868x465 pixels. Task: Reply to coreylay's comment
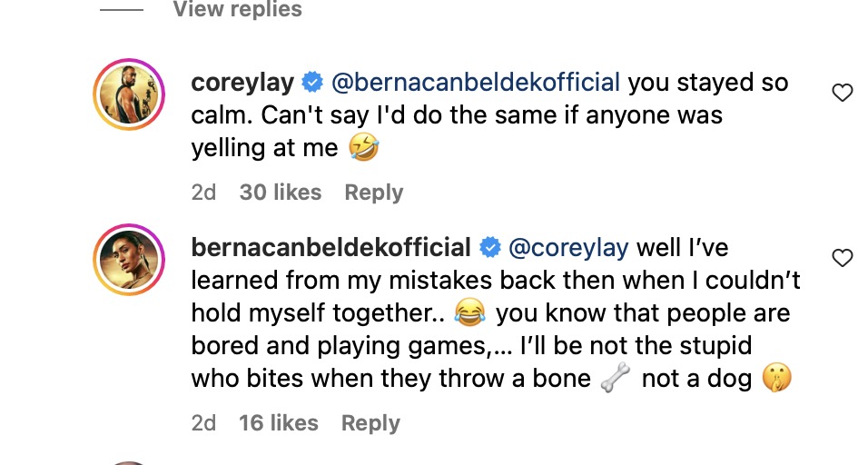373,193
